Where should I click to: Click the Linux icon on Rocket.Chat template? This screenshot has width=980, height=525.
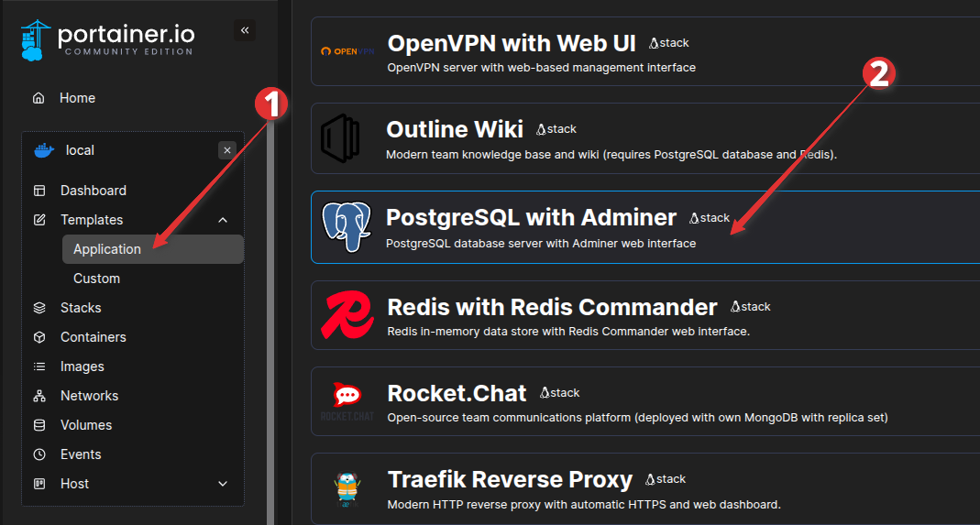coord(545,393)
